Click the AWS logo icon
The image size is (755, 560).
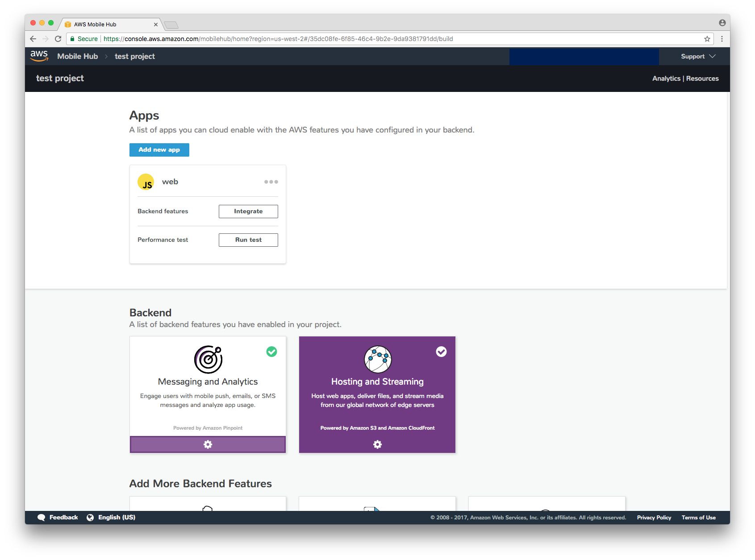click(39, 56)
